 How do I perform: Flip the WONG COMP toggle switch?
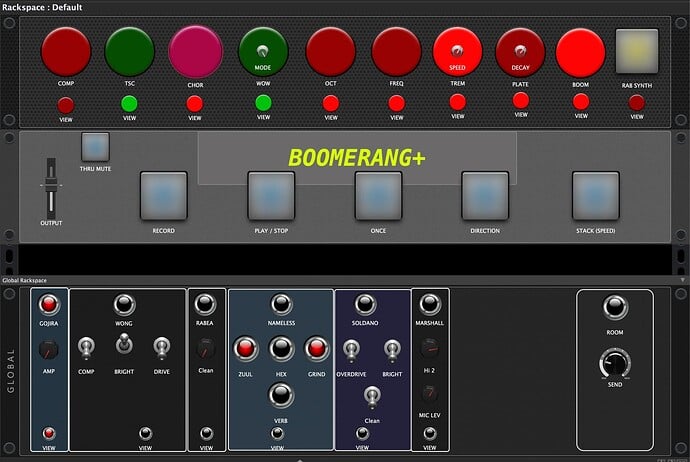[86, 348]
